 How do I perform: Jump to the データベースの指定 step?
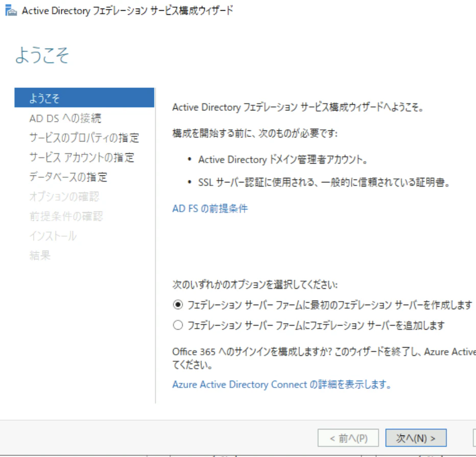click(x=68, y=177)
